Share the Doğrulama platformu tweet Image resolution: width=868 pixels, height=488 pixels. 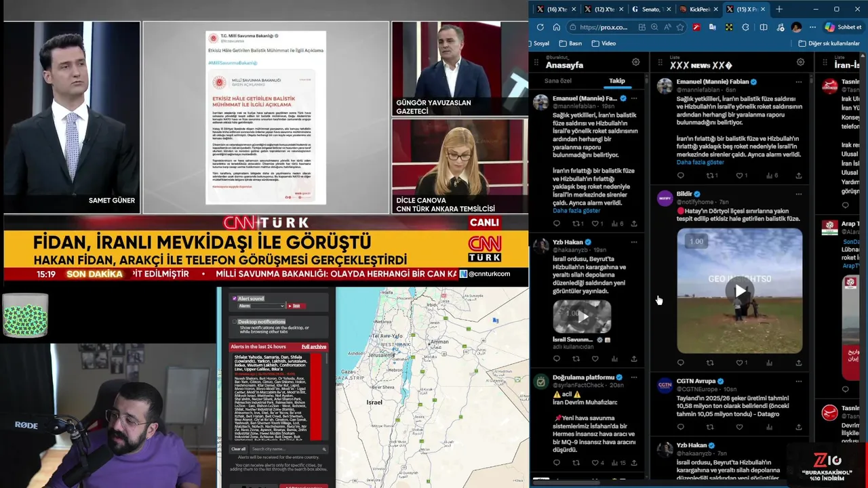[x=634, y=463]
